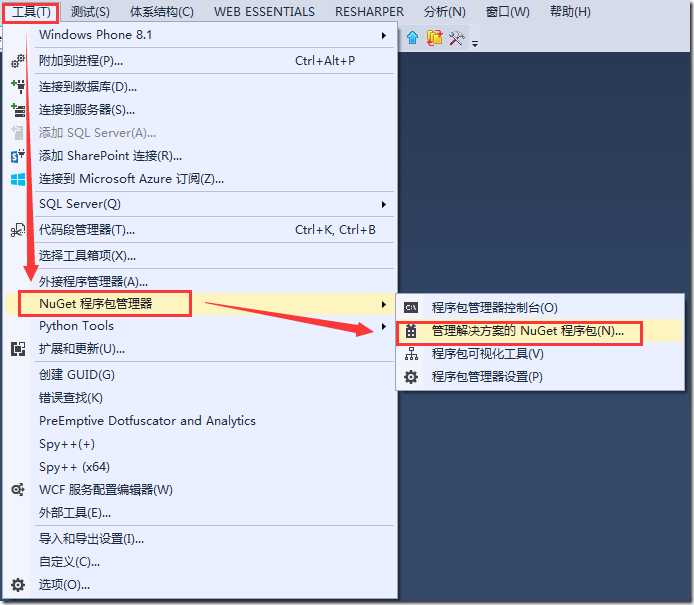Click the 程序包可视化工具 hierarchy icon

(x=411, y=354)
